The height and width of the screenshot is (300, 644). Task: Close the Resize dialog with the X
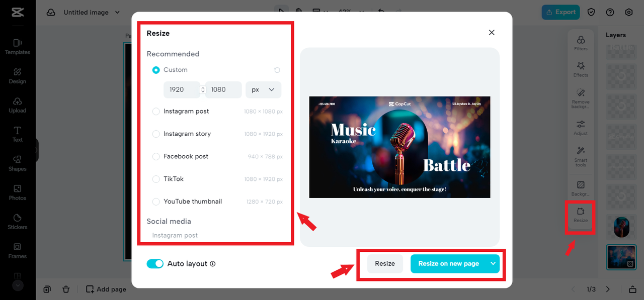point(492,33)
